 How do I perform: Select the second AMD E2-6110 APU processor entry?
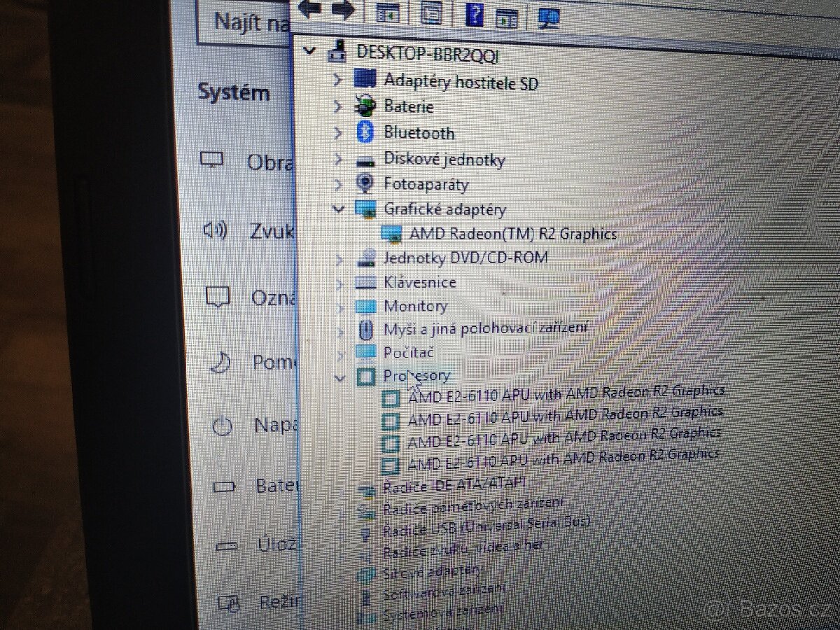click(x=560, y=416)
